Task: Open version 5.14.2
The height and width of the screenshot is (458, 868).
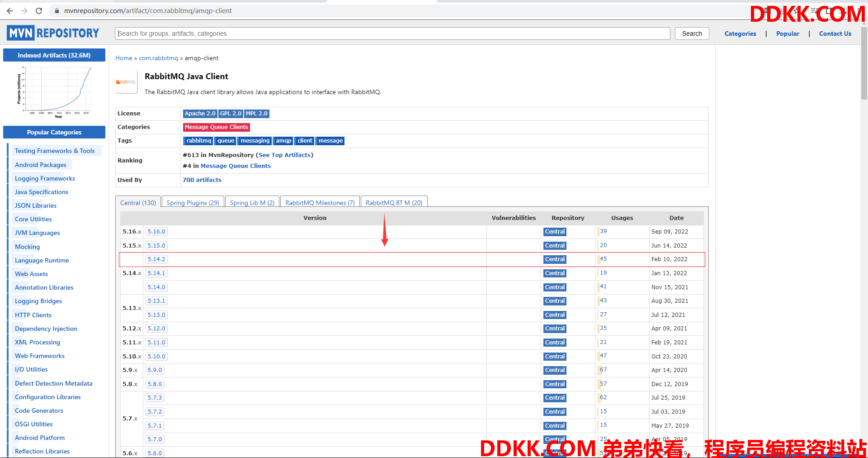Action: click(156, 259)
